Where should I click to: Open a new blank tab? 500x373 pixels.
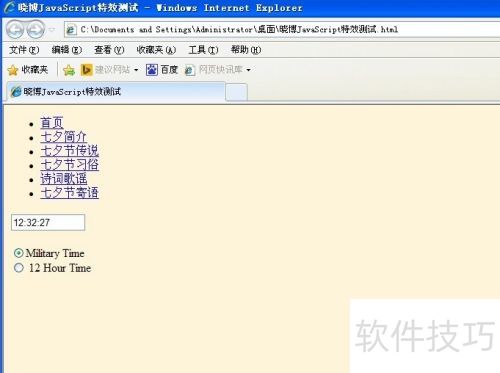point(236,92)
